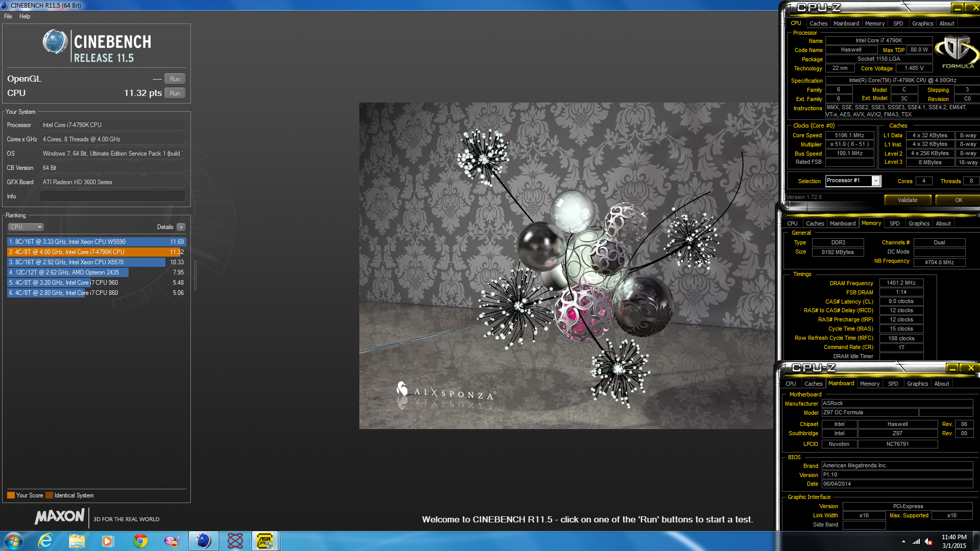Click the Info input field

point(113,196)
